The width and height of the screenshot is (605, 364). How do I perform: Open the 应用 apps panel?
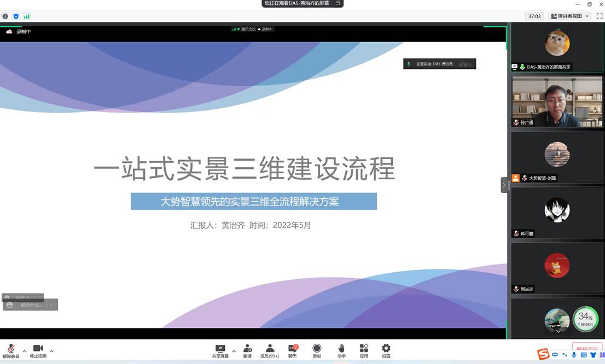click(x=364, y=350)
